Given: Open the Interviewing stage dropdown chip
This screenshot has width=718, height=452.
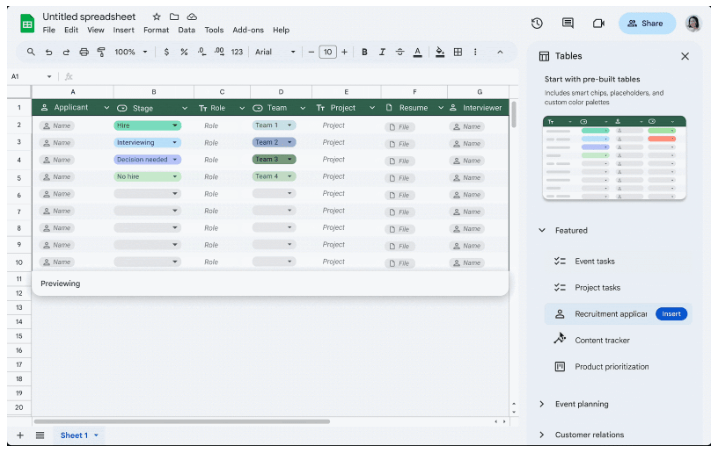Looking at the screenshot, I should 147,142.
